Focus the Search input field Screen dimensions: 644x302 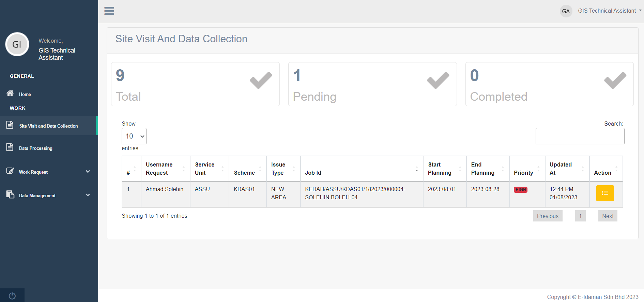[580, 136]
